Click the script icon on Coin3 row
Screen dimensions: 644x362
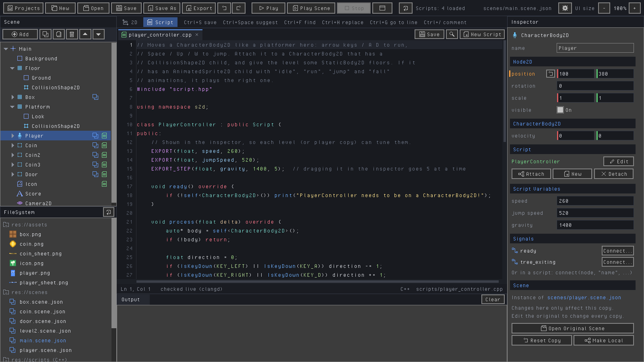[104, 165]
